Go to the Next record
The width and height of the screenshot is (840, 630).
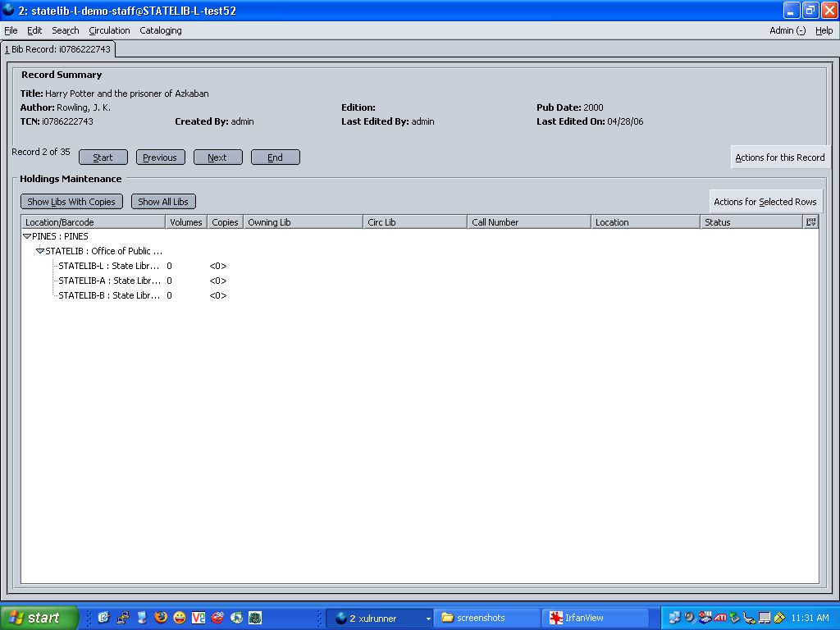pos(217,157)
